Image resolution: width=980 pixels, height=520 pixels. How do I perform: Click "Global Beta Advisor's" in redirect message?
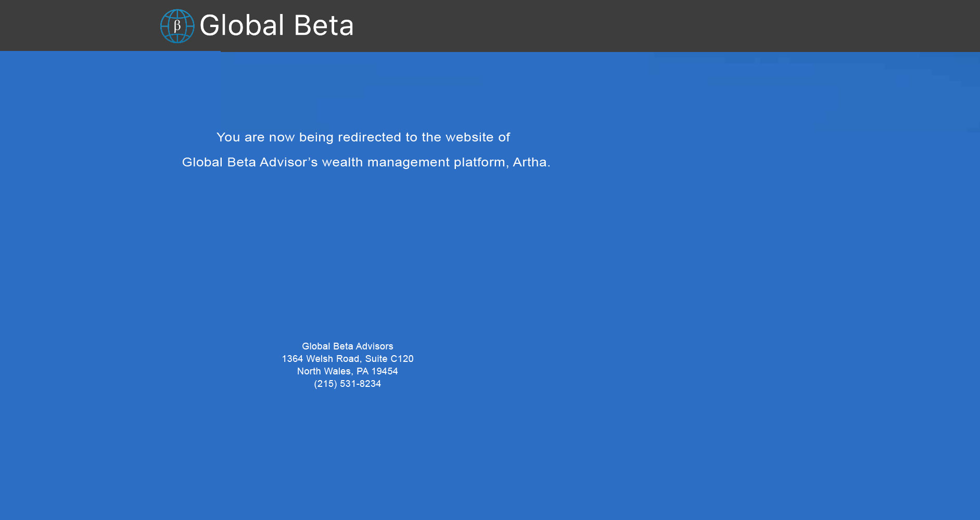pyautogui.click(x=249, y=162)
